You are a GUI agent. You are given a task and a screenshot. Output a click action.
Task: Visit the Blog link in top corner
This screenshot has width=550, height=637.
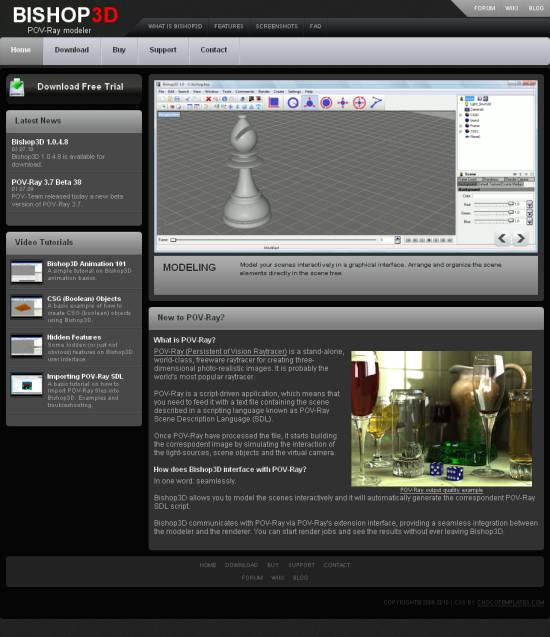pyautogui.click(x=536, y=8)
